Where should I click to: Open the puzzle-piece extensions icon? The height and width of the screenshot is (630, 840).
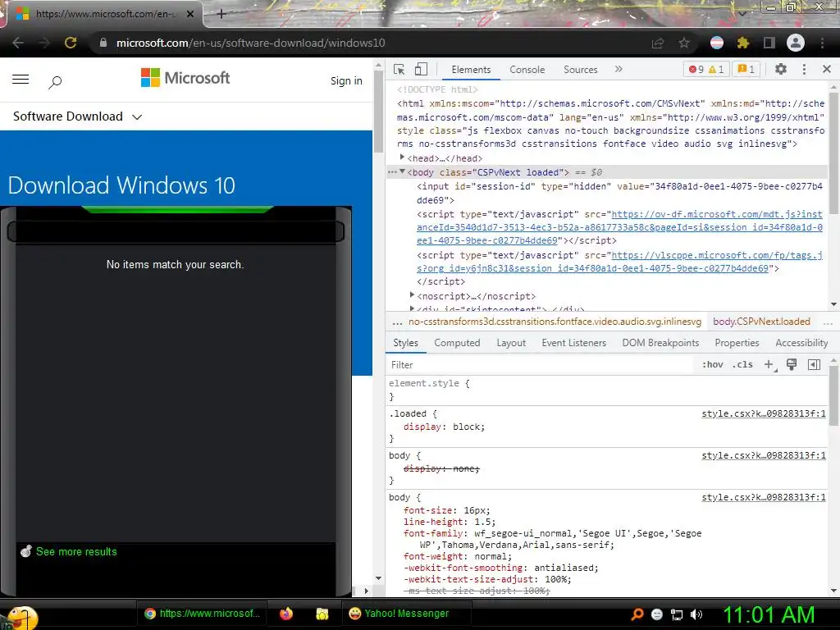point(742,43)
